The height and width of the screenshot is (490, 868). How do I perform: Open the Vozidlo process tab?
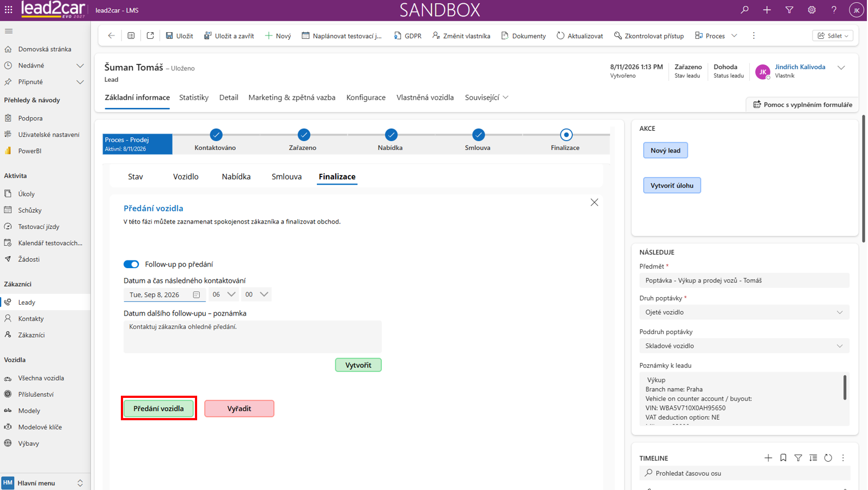click(x=186, y=177)
